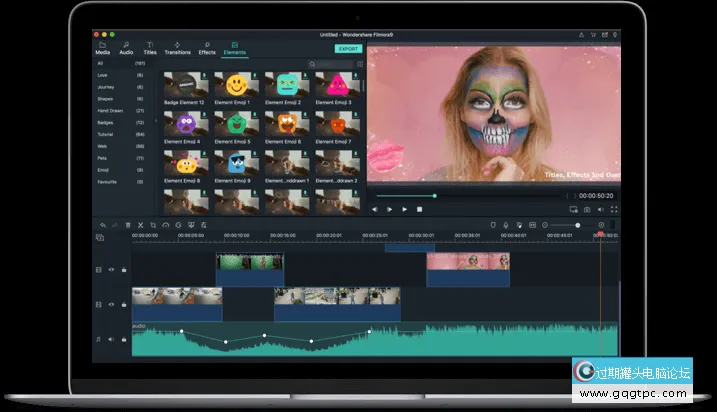Enter fullscreen preview mode

tap(614, 209)
